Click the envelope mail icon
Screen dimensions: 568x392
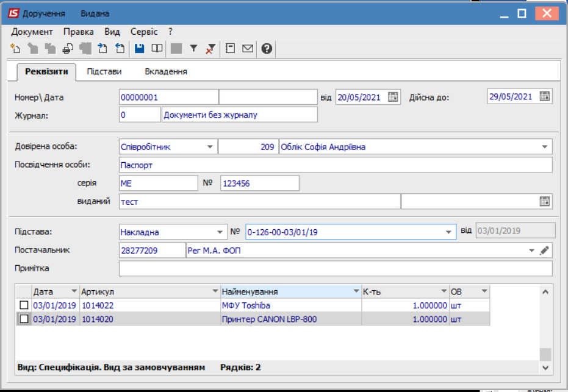pos(248,49)
